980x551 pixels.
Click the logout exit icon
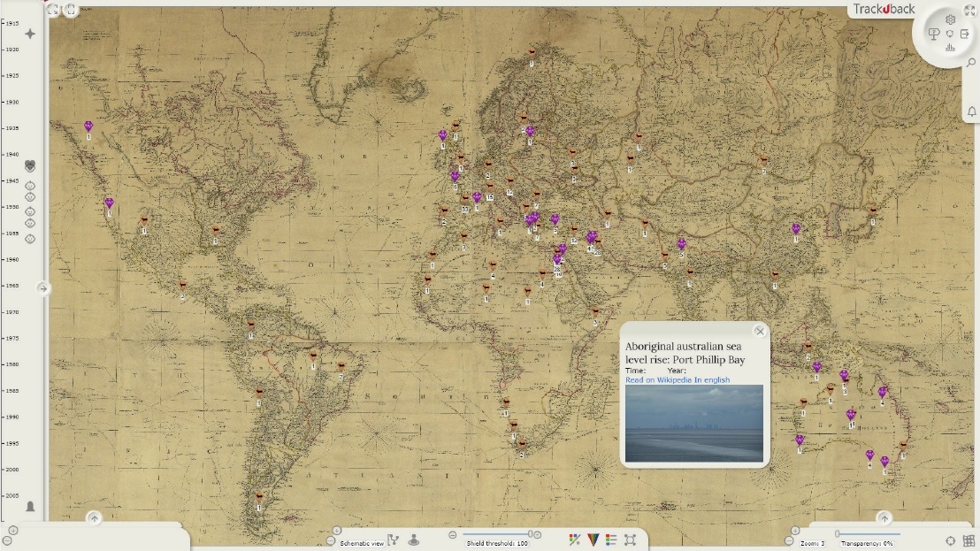click(965, 34)
